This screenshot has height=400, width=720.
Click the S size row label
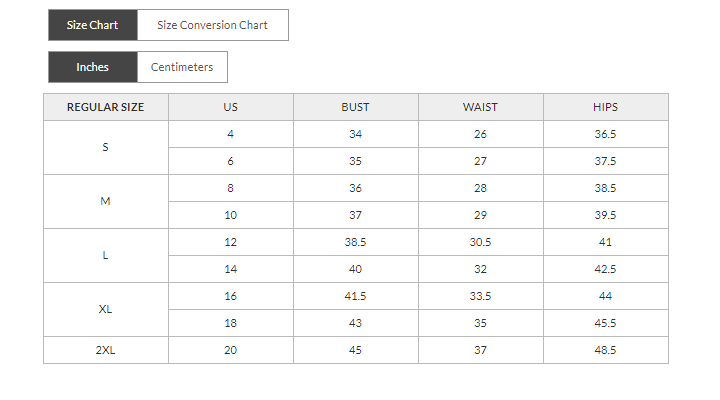pyautogui.click(x=105, y=147)
